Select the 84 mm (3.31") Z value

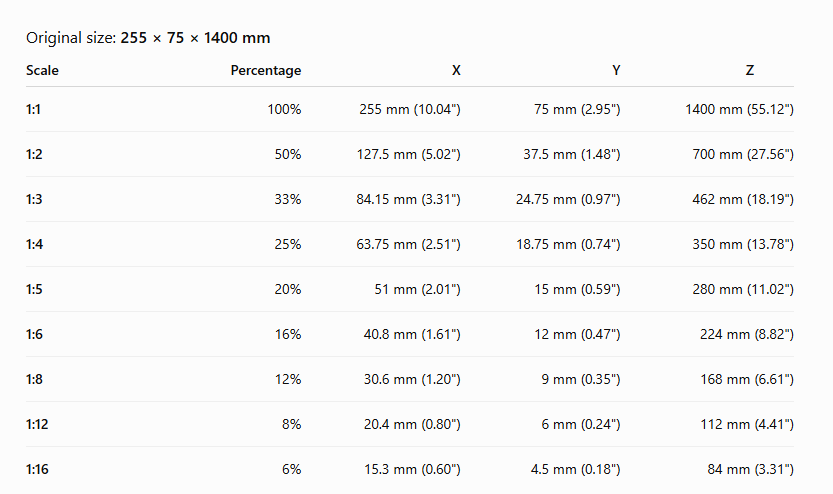(x=751, y=470)
